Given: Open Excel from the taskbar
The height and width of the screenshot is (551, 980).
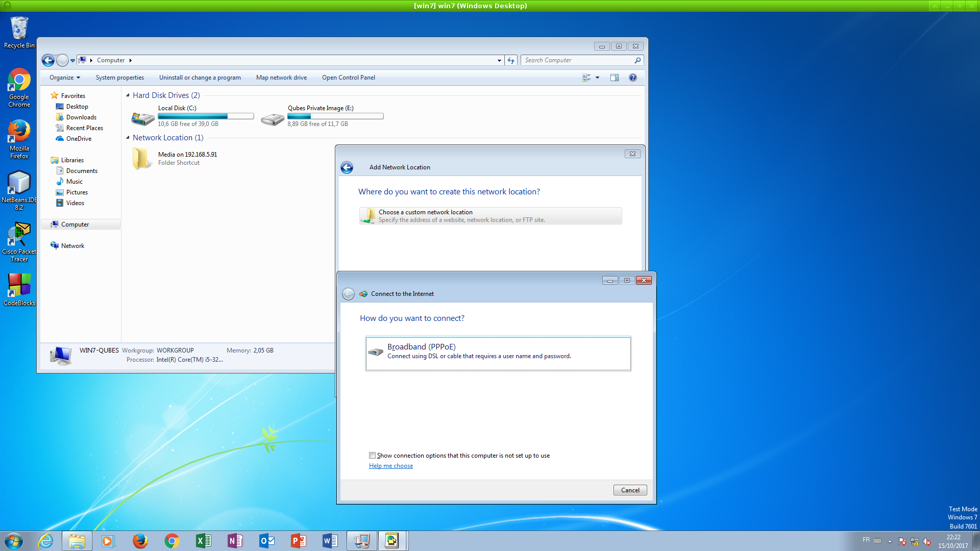Looking at the screenshot, I should [x=203, y=541].
